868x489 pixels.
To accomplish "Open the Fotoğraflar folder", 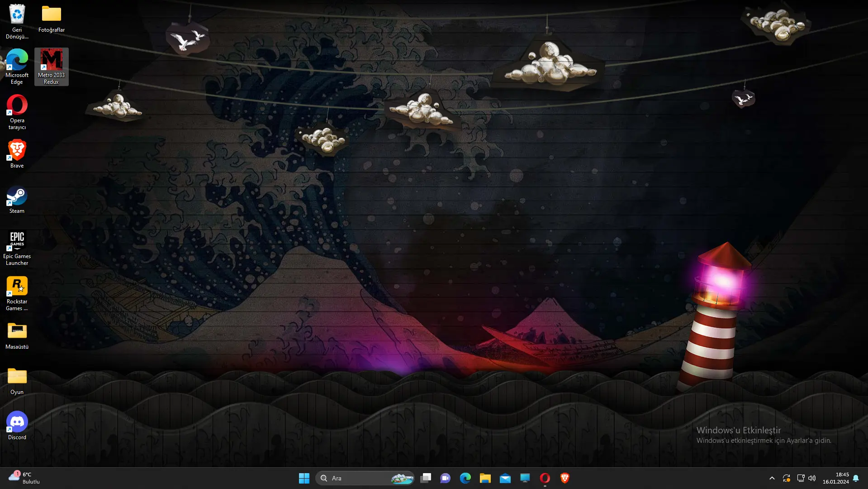I will pos(51,19).
